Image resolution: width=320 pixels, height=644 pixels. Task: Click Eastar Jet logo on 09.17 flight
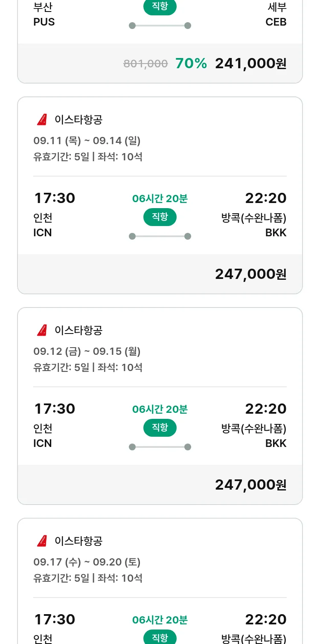(x=42, y=541)
